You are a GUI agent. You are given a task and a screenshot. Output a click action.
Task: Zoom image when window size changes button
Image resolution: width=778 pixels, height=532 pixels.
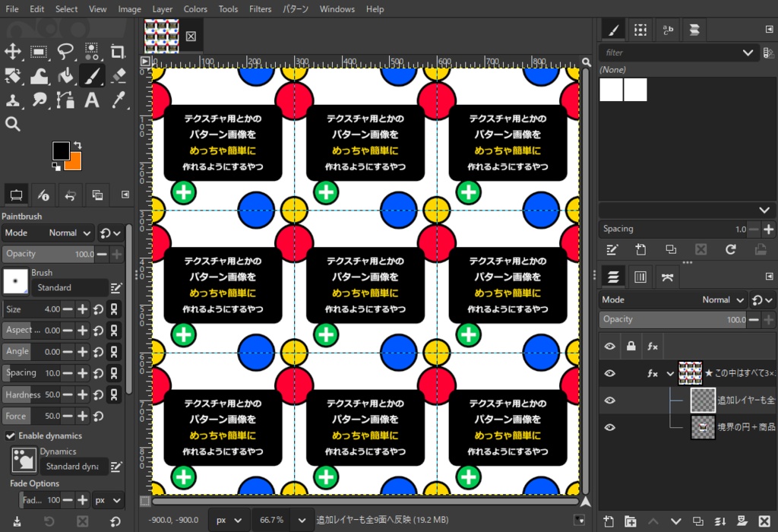pyautogui.click(x=587, y=62)
